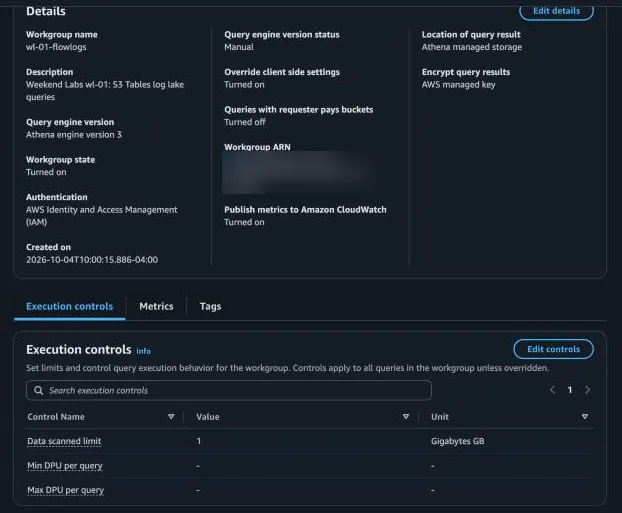This screenshot has height=513, width=622.
Task: Select the Tags tab
Action: [x=210, y=306]
